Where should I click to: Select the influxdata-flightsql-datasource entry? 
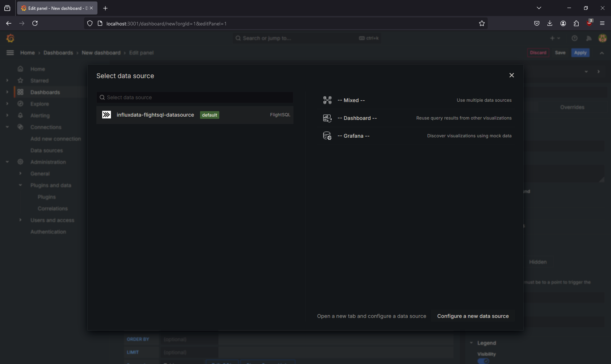pyautogui.click(x=155, y=115)
